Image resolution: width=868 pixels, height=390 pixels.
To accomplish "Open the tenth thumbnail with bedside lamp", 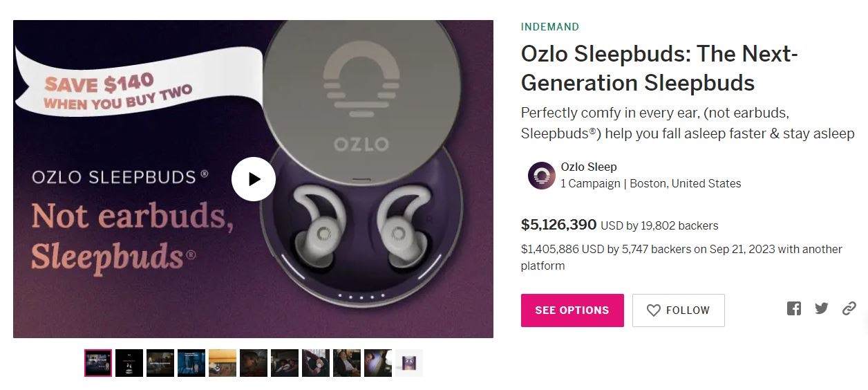I will pos(378,363).
